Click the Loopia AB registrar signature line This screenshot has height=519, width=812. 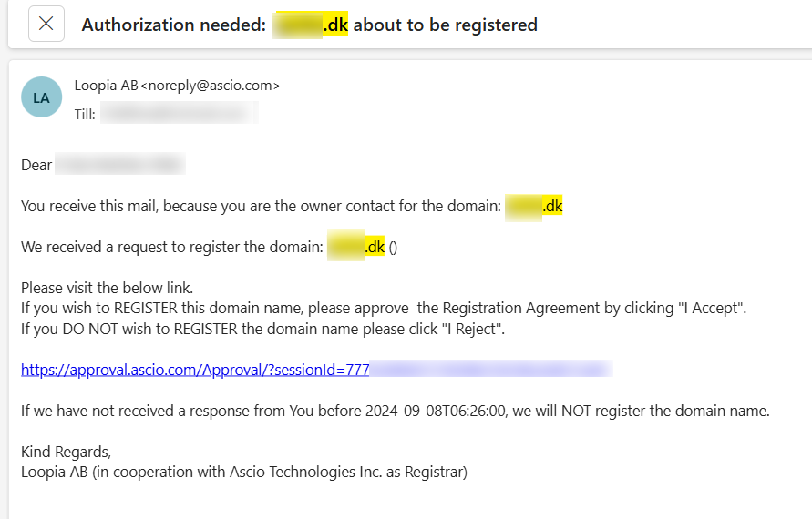click(x=243, y=472)
